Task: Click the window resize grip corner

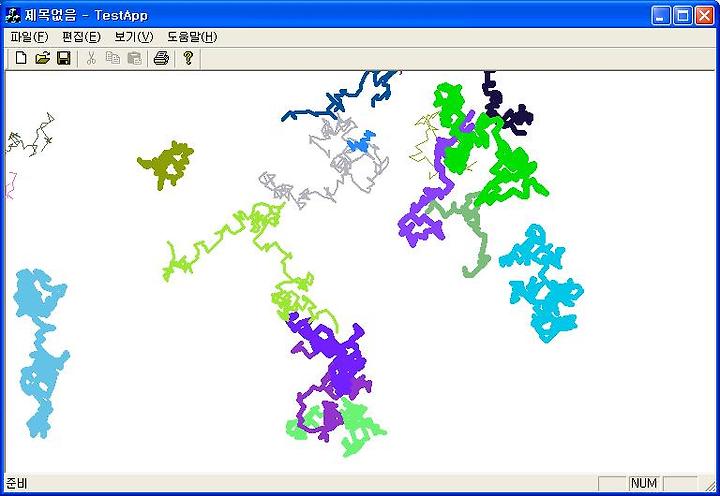Action: tap(709, 484)
